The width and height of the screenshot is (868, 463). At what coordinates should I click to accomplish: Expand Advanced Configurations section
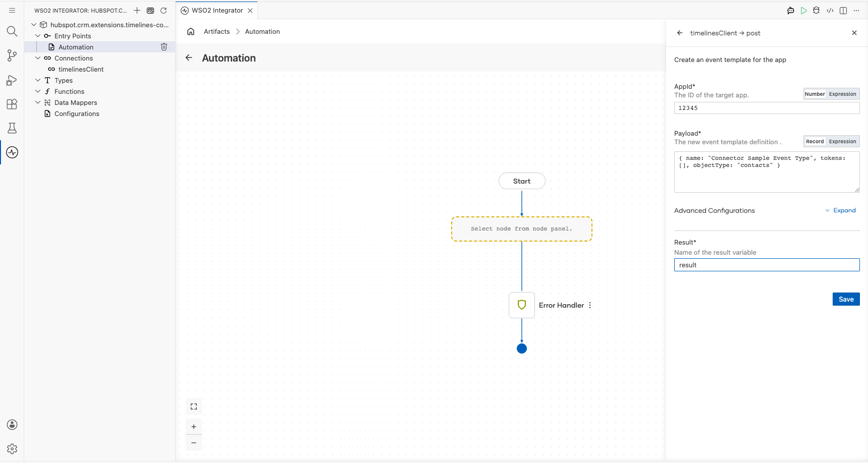click(841, 210)
